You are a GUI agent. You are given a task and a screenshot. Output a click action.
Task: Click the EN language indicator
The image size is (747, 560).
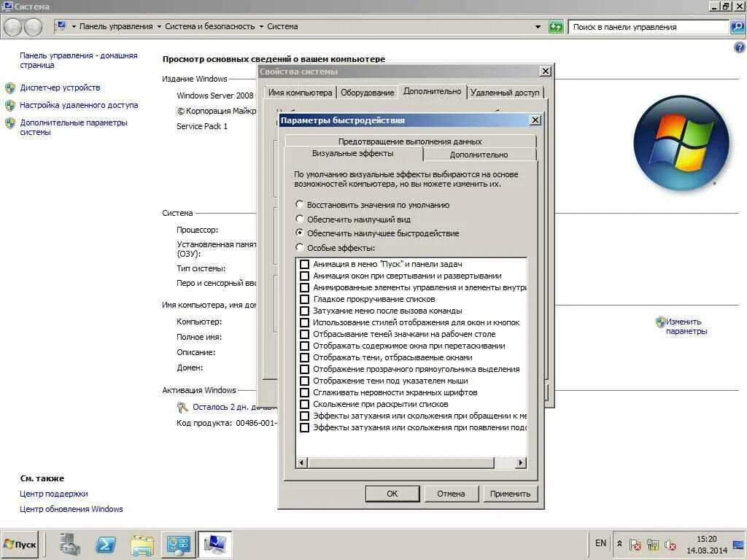(600, 542)
